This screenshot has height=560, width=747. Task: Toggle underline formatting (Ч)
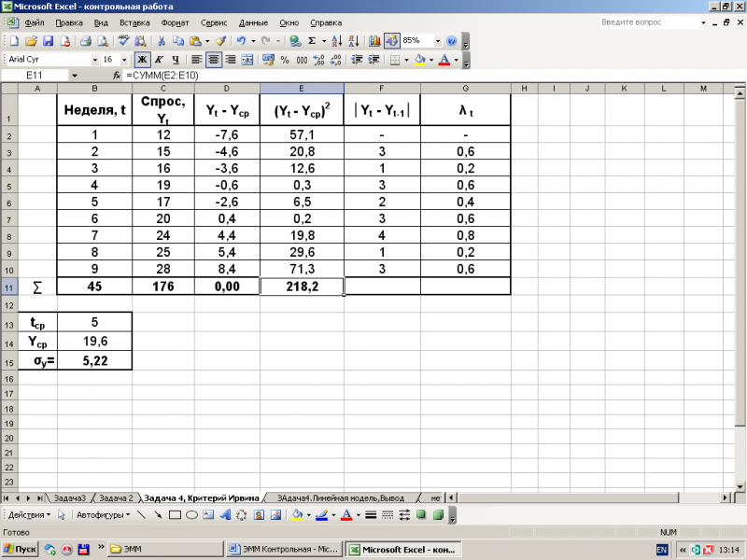point(176,60)
